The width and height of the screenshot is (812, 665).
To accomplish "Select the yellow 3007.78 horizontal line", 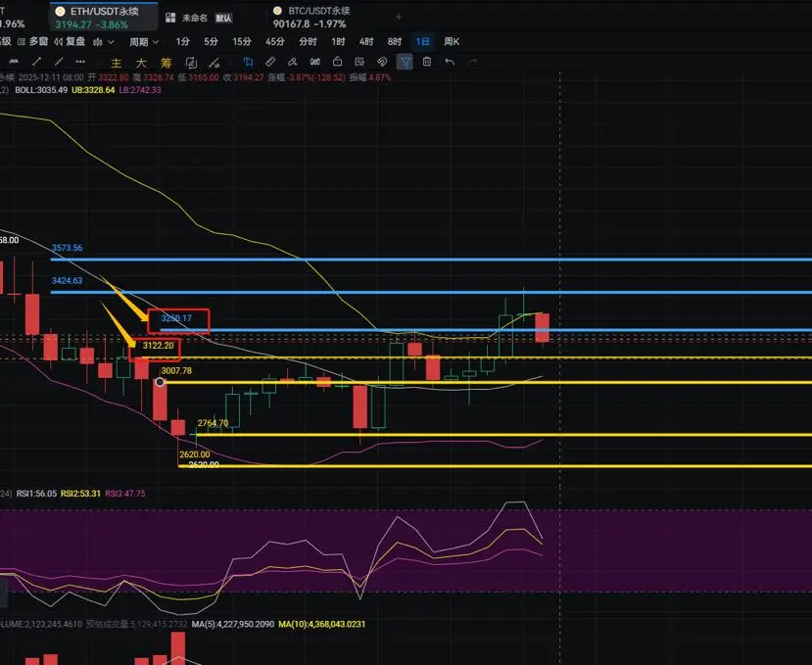I will coord(487,382).
